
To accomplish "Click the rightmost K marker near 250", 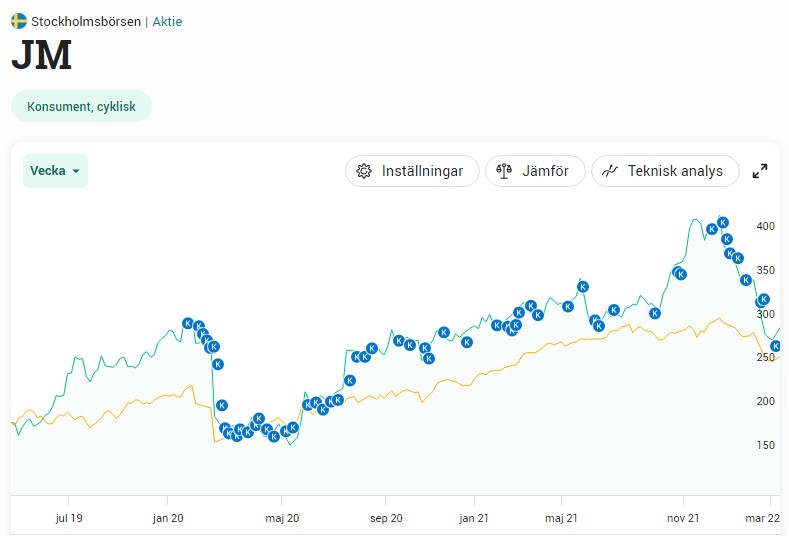I will coord(775,346).
